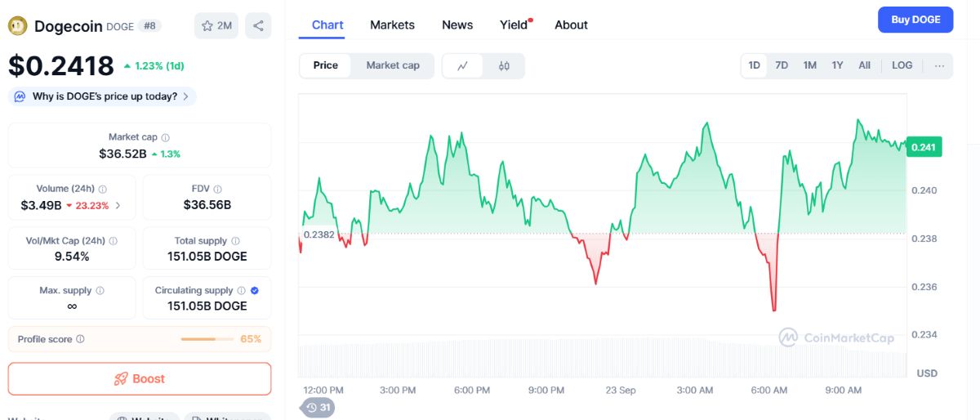Show Total supply info icon
Viewport: 980px width, 420px height.
tap(235, 241)
